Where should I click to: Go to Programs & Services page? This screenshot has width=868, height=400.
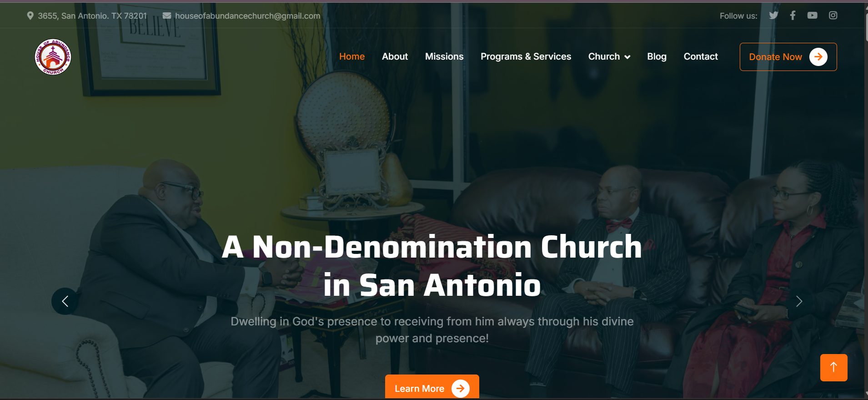point(526,57)
